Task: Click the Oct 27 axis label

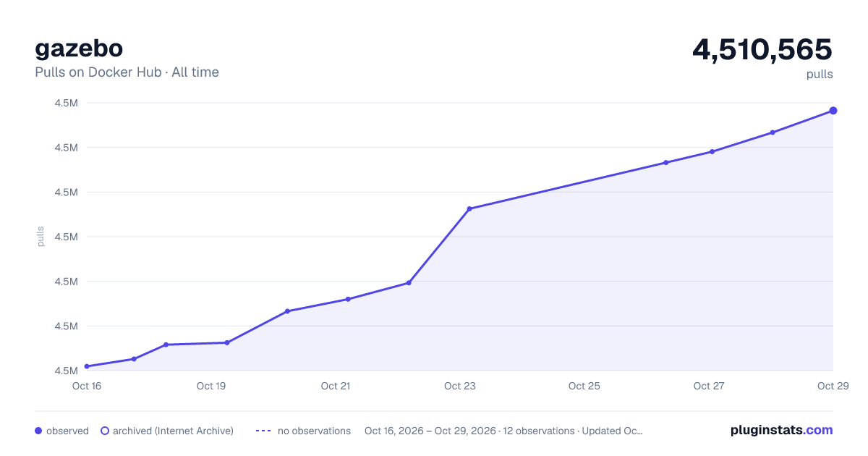Action: click(x=709, y=386)
